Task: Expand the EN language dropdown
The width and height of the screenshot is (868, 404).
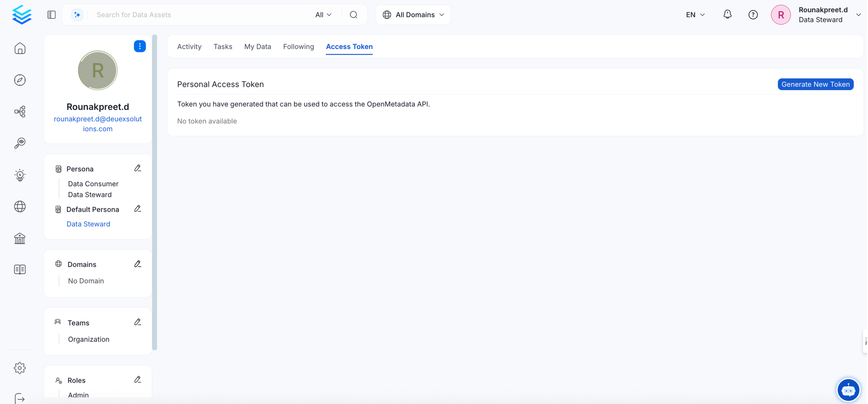Action: pos(695,15)
